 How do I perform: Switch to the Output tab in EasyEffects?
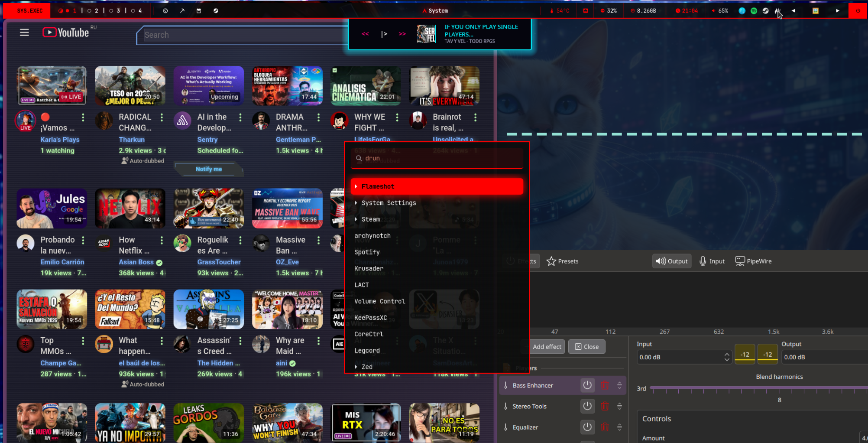(671, 261)
